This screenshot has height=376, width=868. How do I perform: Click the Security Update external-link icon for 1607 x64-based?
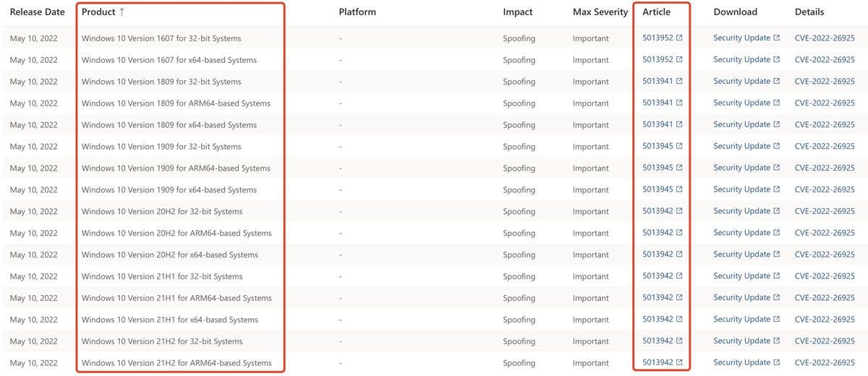(777, 59)
